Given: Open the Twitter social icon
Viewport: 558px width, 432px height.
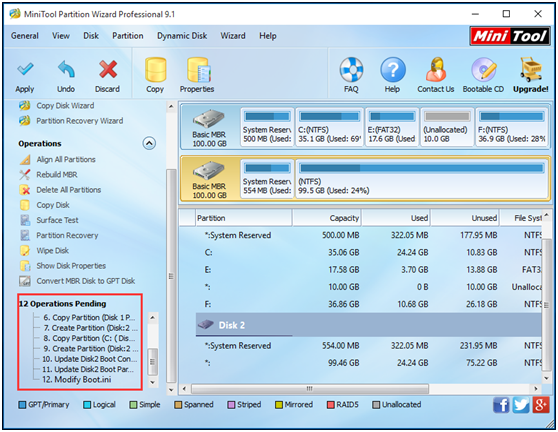Looking at the screenshot, I should pyautogui.click(x=521, y=405).
